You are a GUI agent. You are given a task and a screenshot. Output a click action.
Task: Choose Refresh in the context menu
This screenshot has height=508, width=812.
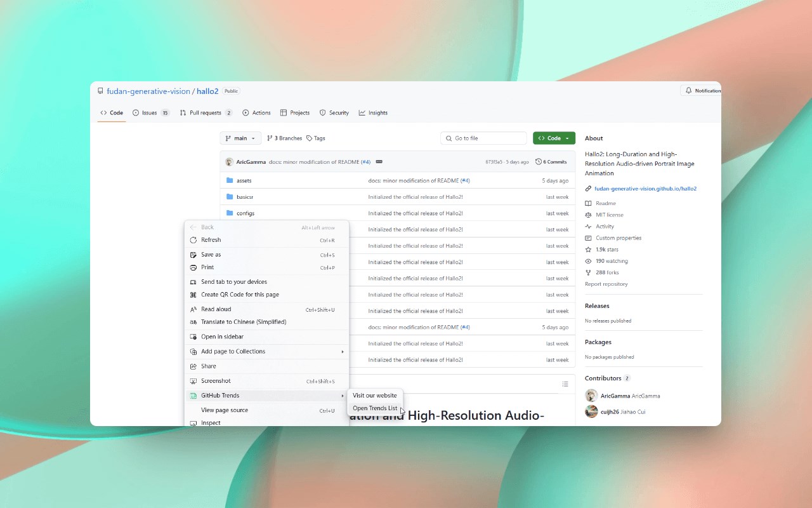(266, 240)
